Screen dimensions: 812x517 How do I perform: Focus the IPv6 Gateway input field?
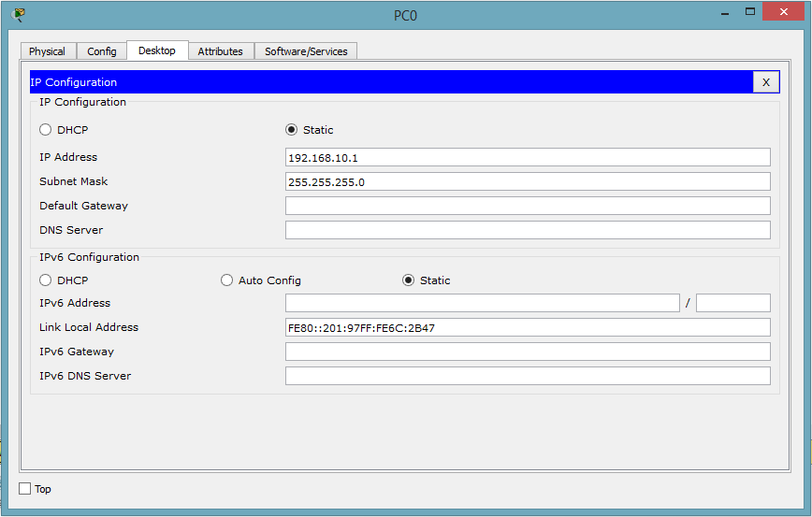click(528, 352)
